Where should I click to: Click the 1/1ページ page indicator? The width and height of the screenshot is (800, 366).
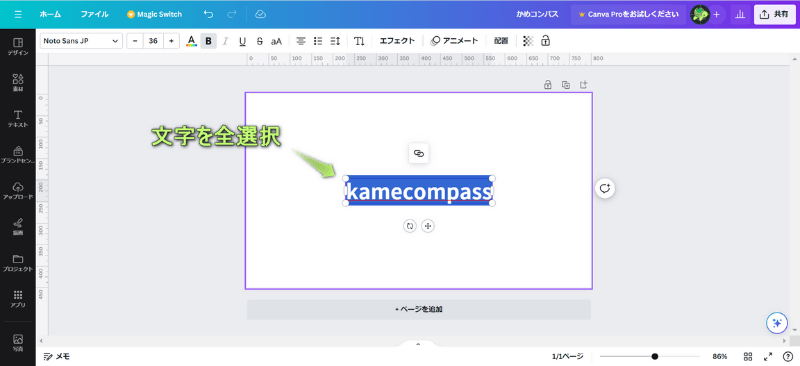(567, 356)
